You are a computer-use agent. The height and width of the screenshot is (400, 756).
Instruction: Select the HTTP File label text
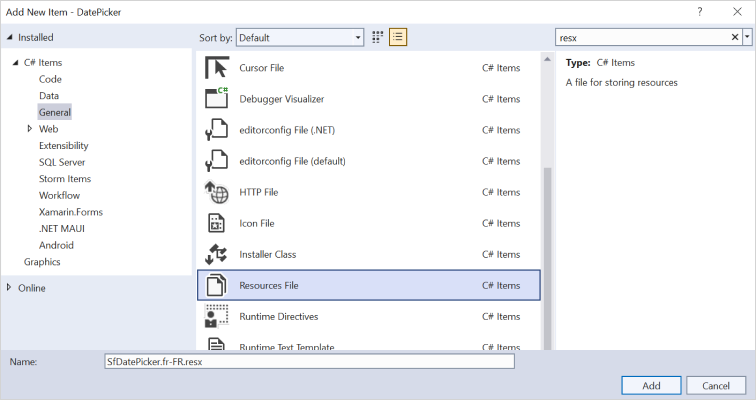(258, 192)
